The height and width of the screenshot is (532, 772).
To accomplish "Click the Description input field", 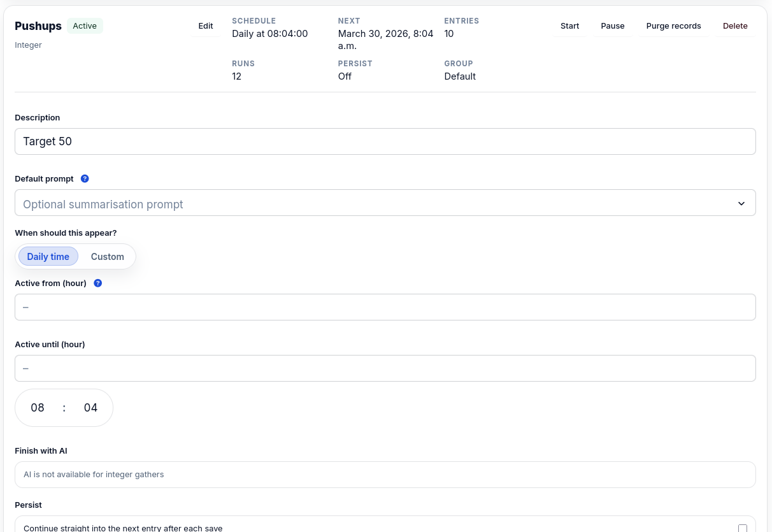I will (385, 141).
